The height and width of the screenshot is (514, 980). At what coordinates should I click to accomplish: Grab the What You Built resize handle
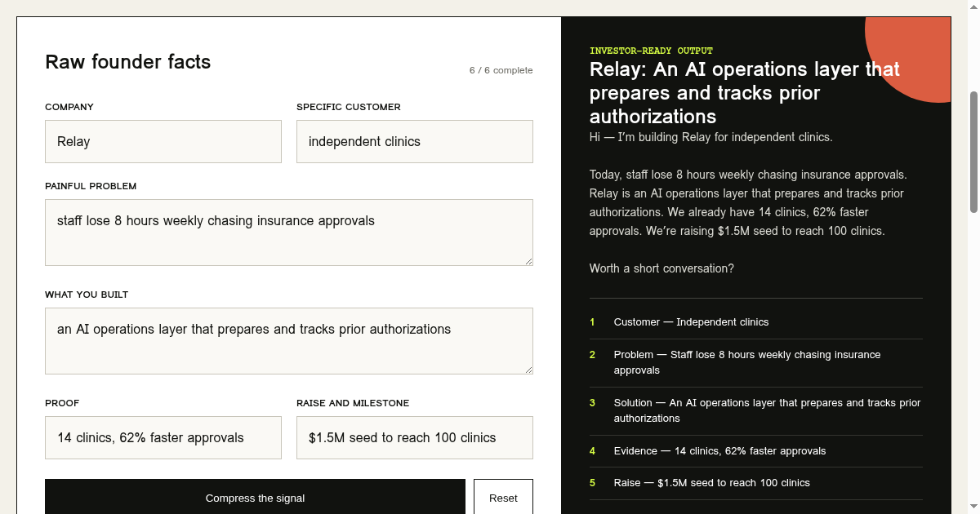(528, 370)
